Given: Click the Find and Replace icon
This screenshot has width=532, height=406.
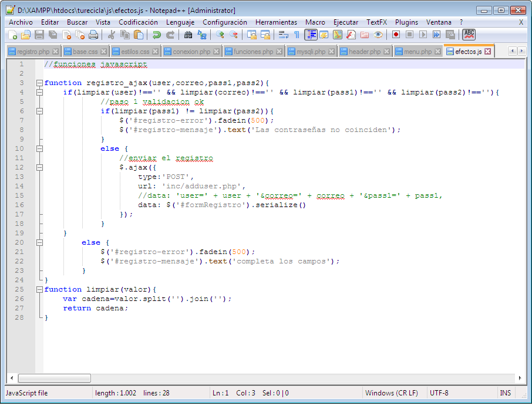Looking at the screenshot, I should pyautogui.click(x=202, y=35).
